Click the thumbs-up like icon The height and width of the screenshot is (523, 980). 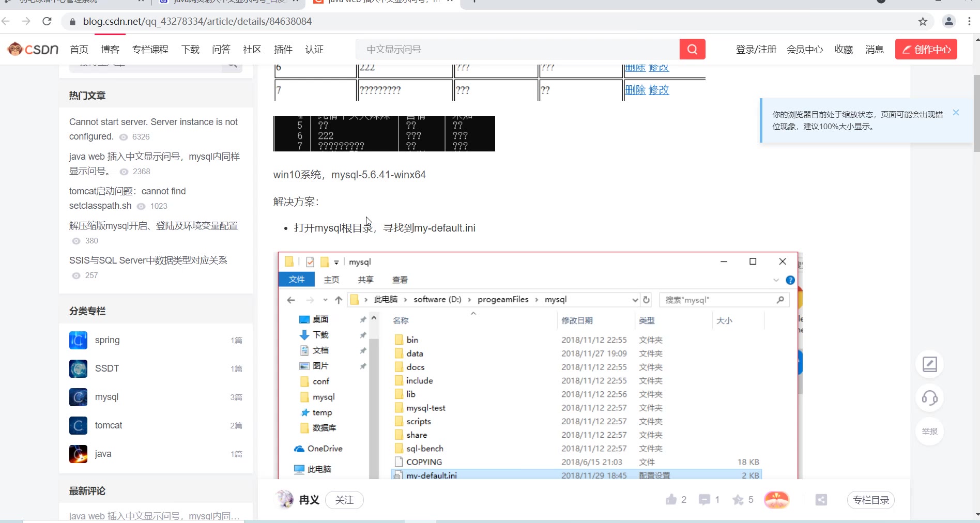click(671, 499)
